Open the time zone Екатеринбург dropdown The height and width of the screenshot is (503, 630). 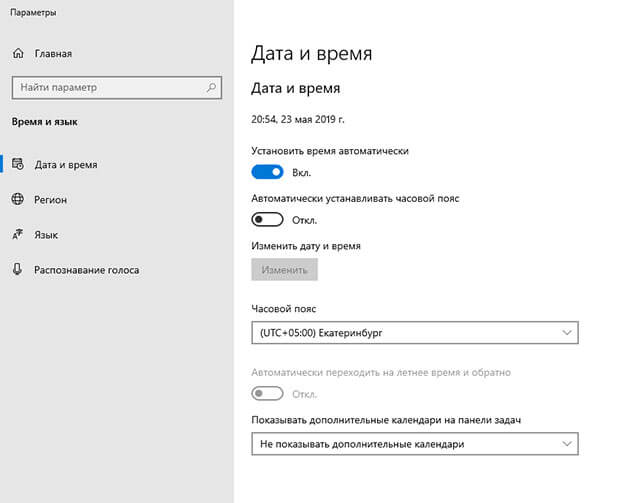click(415, 333)
